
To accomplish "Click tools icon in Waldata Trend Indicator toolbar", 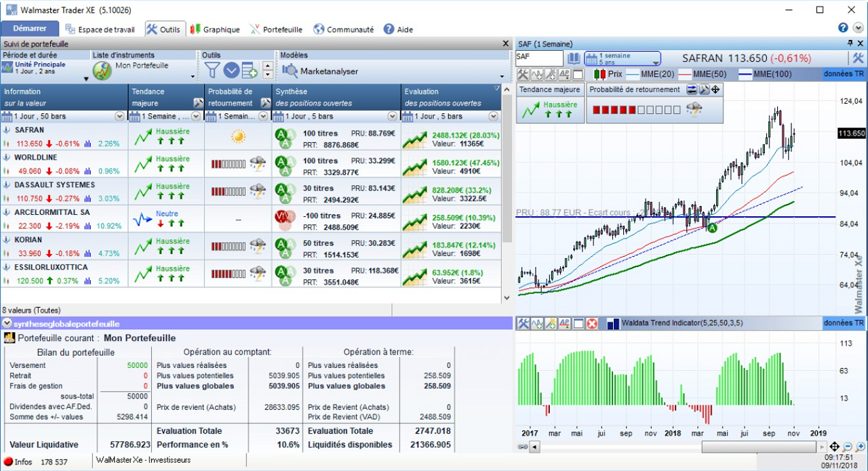I will (x=523, y=323).
